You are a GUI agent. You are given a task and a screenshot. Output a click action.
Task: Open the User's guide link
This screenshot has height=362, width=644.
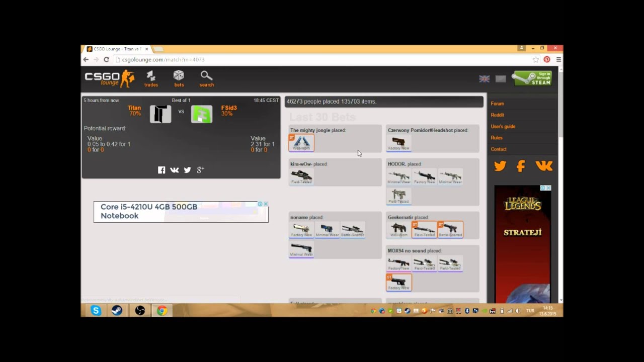click(x=503, y=127)
